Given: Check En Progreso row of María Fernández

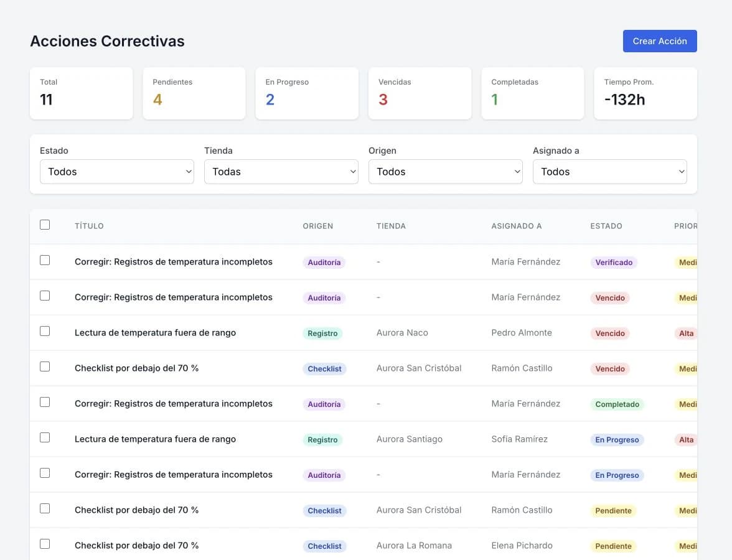Looking at the screenshot, I should 45,473.
